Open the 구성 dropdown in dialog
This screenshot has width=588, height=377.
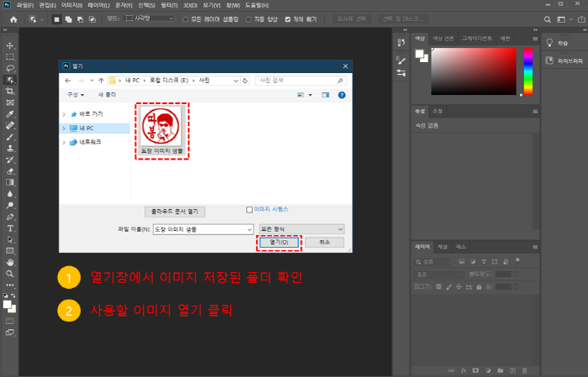pyautogui.click(x=76, y=95)
